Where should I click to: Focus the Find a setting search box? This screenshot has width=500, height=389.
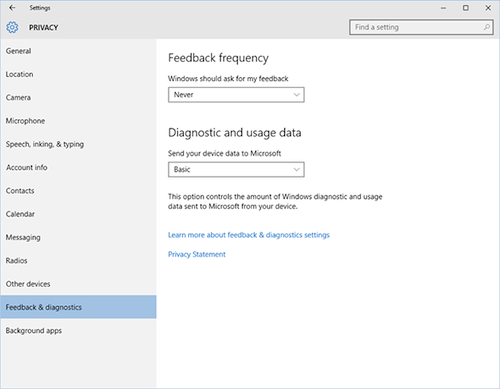pos(421,27)
